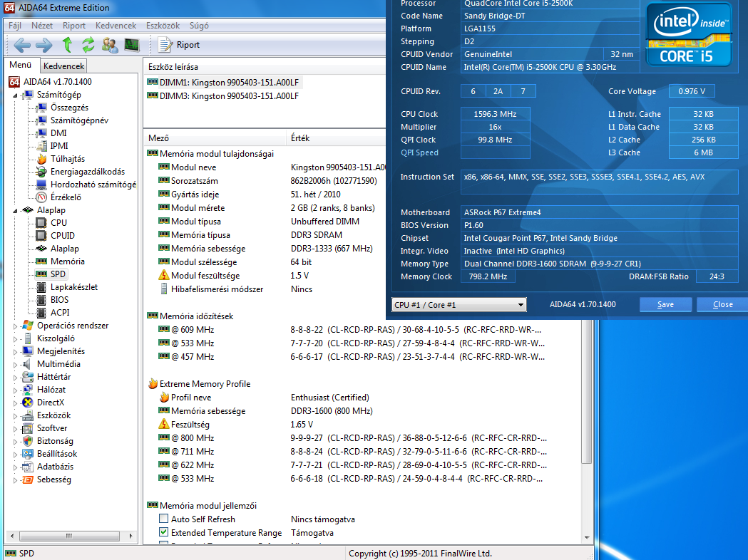Open the Kedvencek menu in menu bar
This screenshot has height=560, width=748.
[x=116, y=26]
